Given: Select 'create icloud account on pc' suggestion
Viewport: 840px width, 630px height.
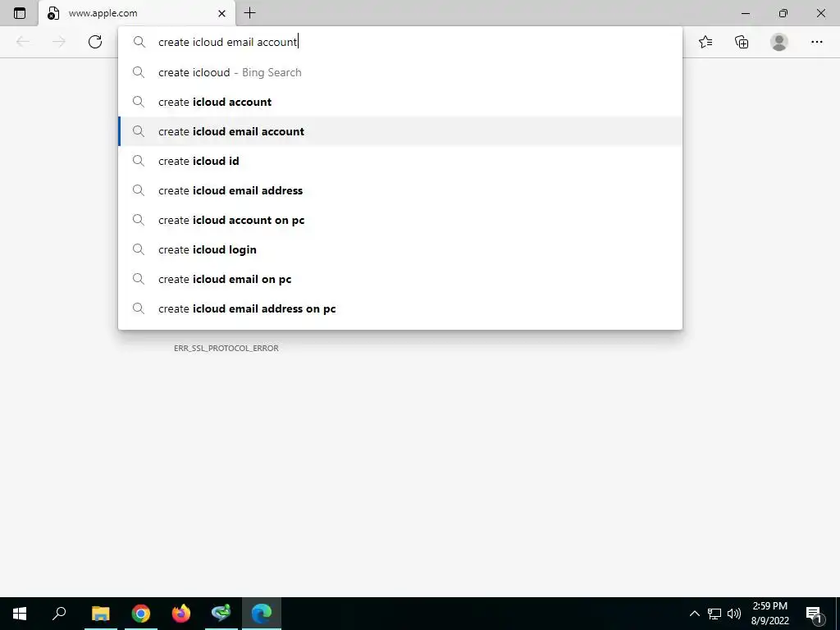Looking at the screenshot, I should (x=400, y=220).
